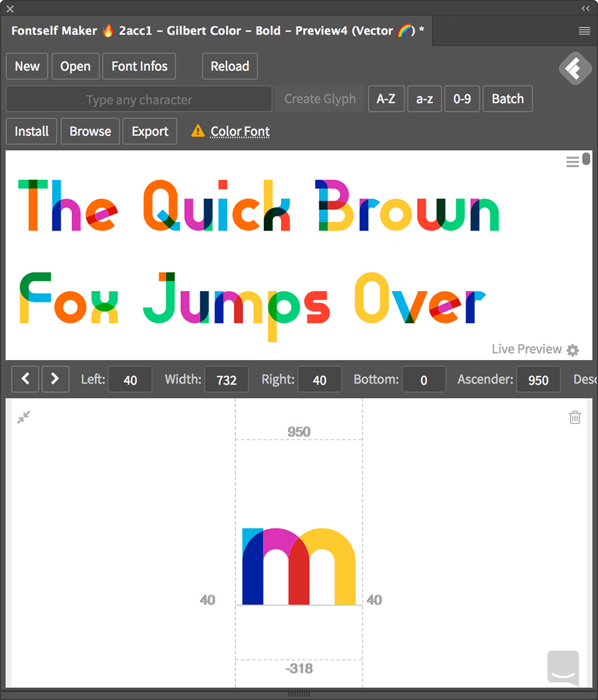Open the Color Font link

click(240, 131)
